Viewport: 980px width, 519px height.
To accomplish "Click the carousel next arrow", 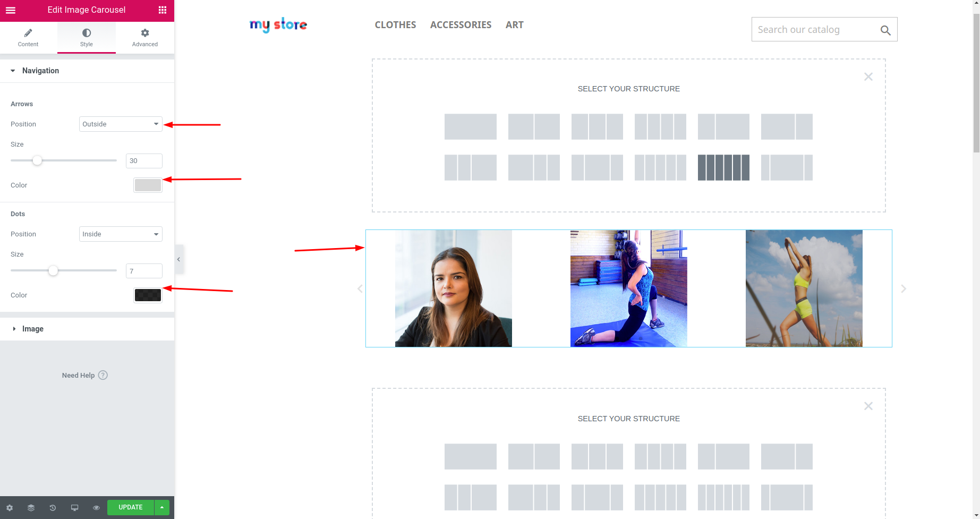I will click(x=904, y=288).
